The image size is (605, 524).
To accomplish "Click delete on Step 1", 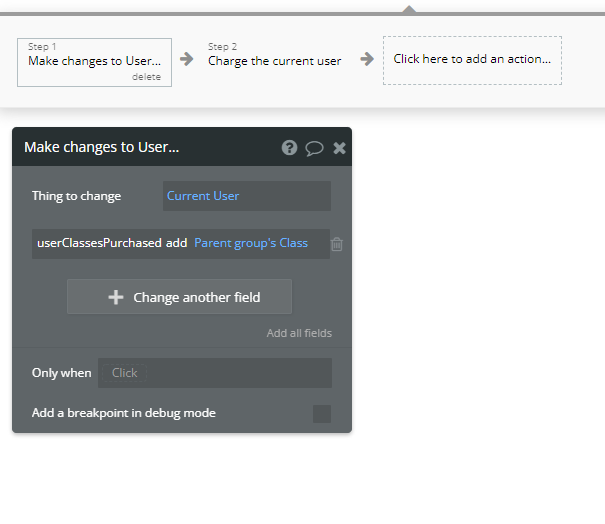I will pos(147,77).
